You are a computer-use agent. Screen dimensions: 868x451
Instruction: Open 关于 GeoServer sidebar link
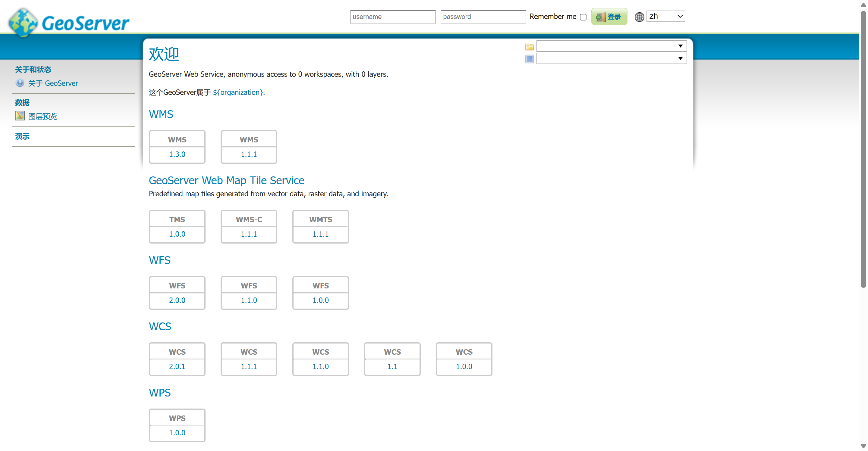pyautogui.click(x=53, y=83)
